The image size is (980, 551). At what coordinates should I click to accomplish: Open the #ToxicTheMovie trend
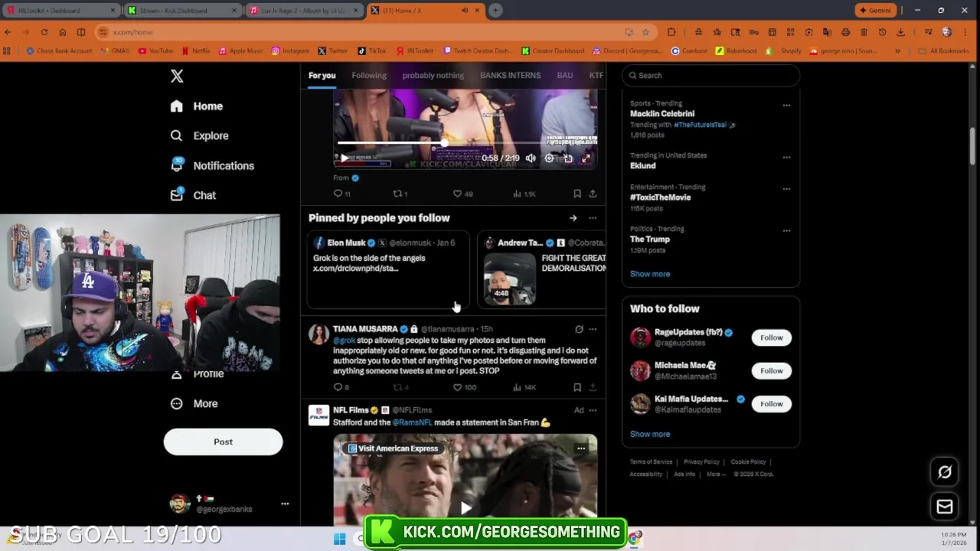(660, 197)
